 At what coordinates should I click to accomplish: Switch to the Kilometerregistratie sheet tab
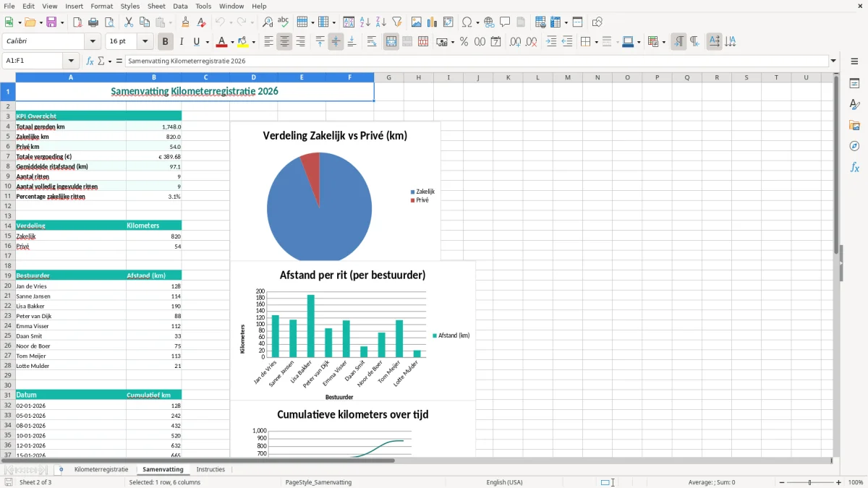101,469
